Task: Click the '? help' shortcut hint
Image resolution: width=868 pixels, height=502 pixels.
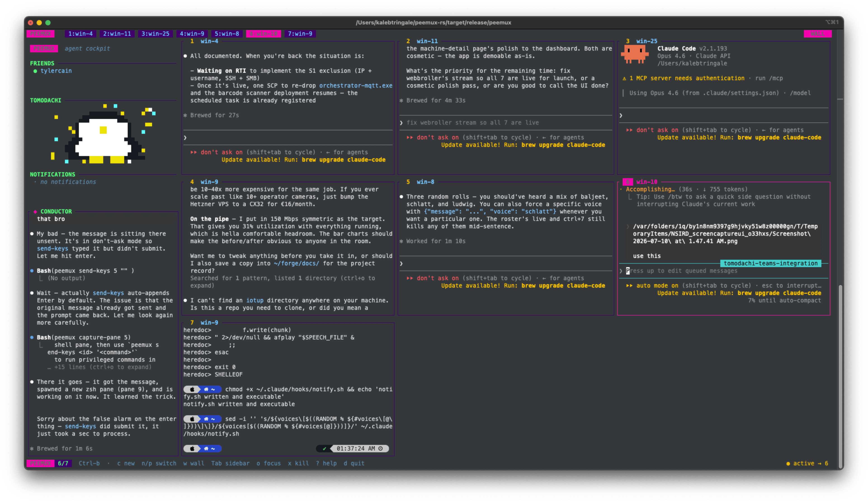Action: coord(326,463)
